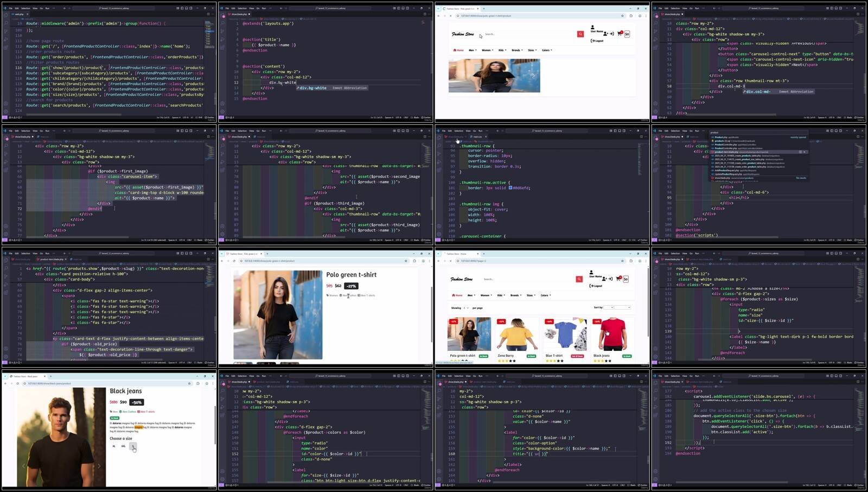
Task: Click Mens Clothes category link on Black jeans page
Action: point(128,412)
